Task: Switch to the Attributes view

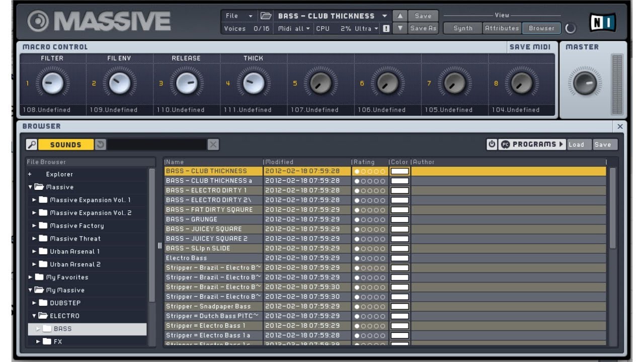Action: click(502, 29)
